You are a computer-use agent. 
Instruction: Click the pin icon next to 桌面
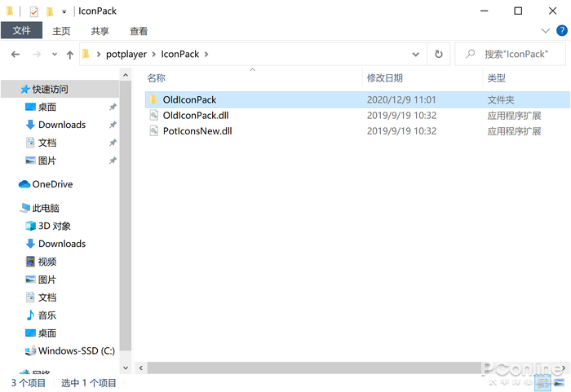point(113,107)
